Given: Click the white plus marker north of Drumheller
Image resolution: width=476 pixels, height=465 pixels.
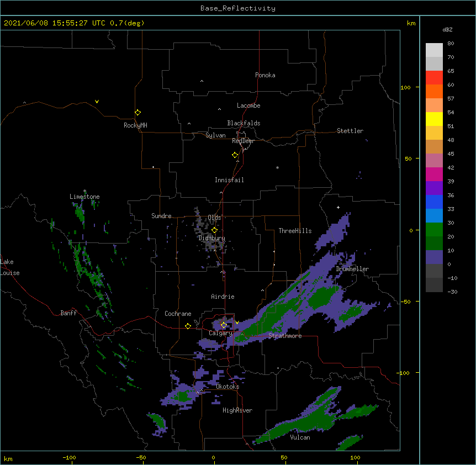Looking at the screenshot, I should pos(338,207).
